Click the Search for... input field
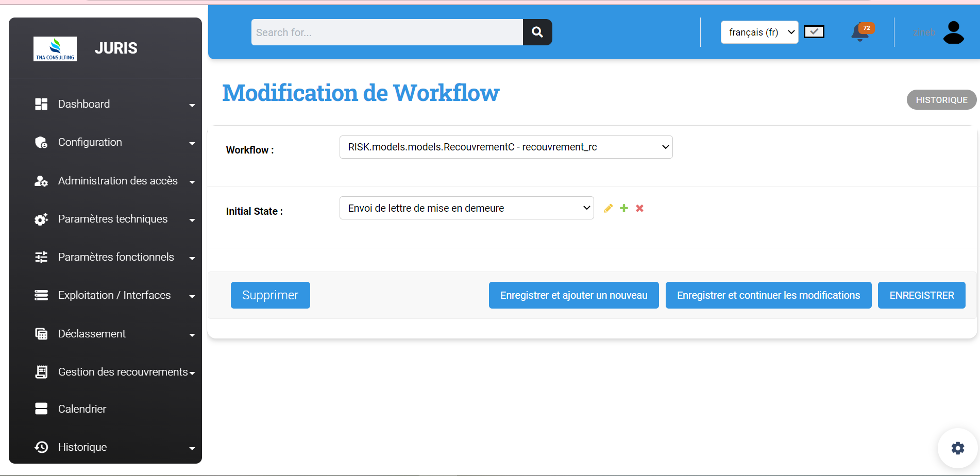The image size is (980, 476). (x=387, y=32)
